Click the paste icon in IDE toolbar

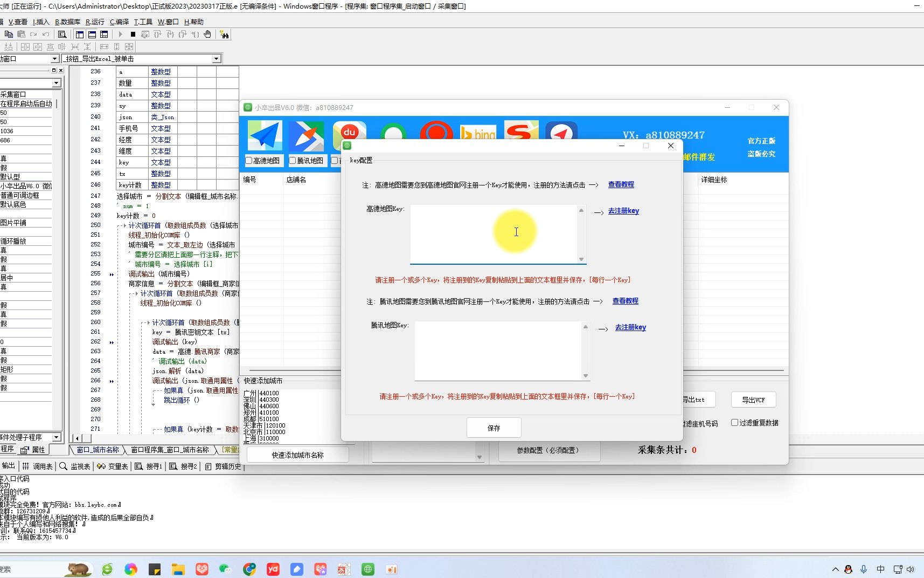(x=21, y=34)
